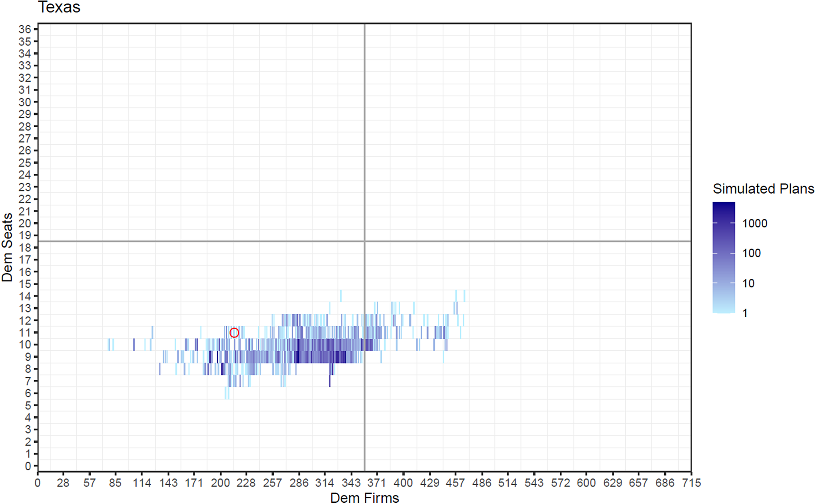Click y-axis label '33'
This screenshot has height=504, width=816.
click(x=25, y=66)
